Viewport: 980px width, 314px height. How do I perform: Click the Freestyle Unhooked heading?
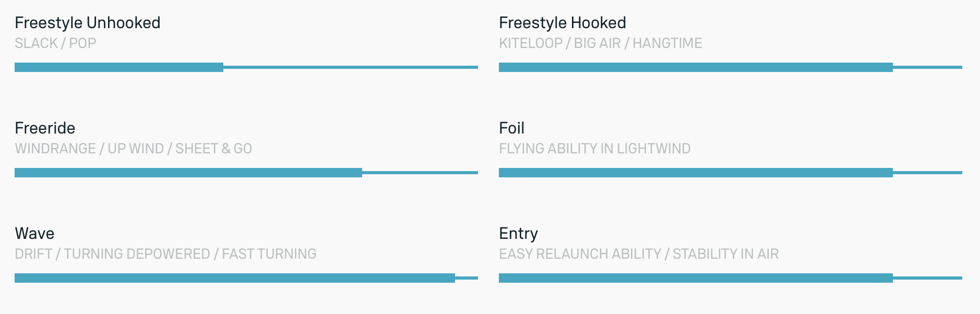87,23
